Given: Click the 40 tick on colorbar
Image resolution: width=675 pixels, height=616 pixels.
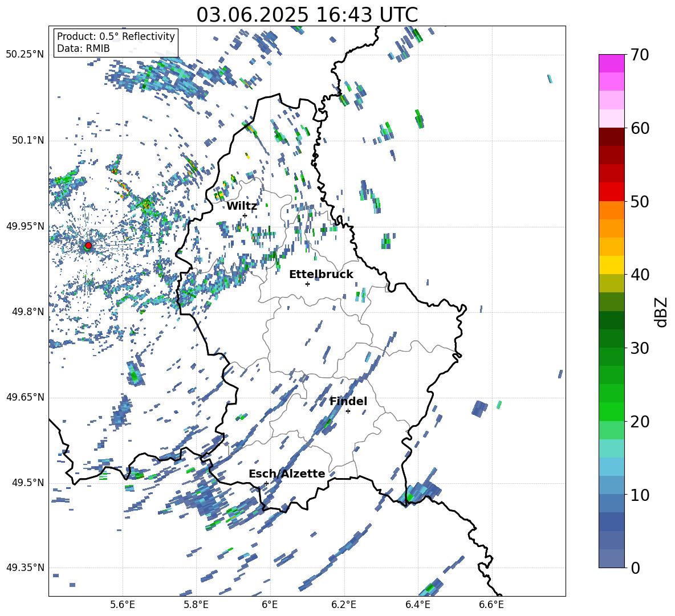Looking at the screenshot, I should click(x=640, y=275).
